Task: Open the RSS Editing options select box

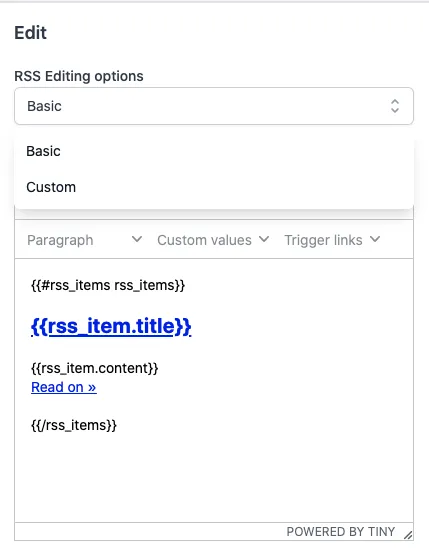Action: [214, 106]
